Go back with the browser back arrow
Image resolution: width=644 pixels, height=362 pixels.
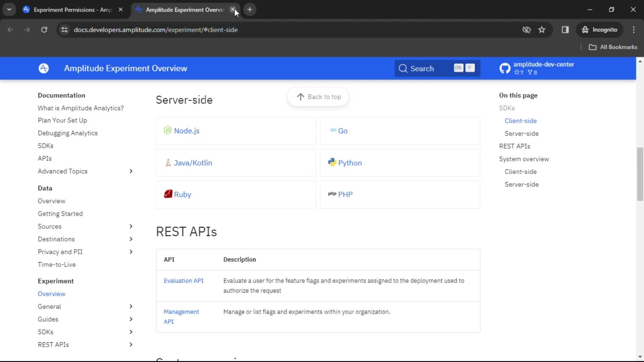10,30
